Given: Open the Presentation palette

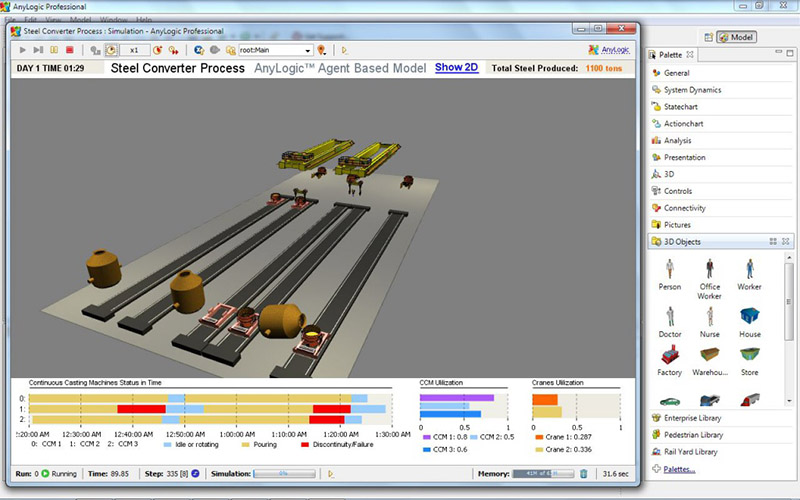Looking at the screenshot, I should [x=720, y=157].
